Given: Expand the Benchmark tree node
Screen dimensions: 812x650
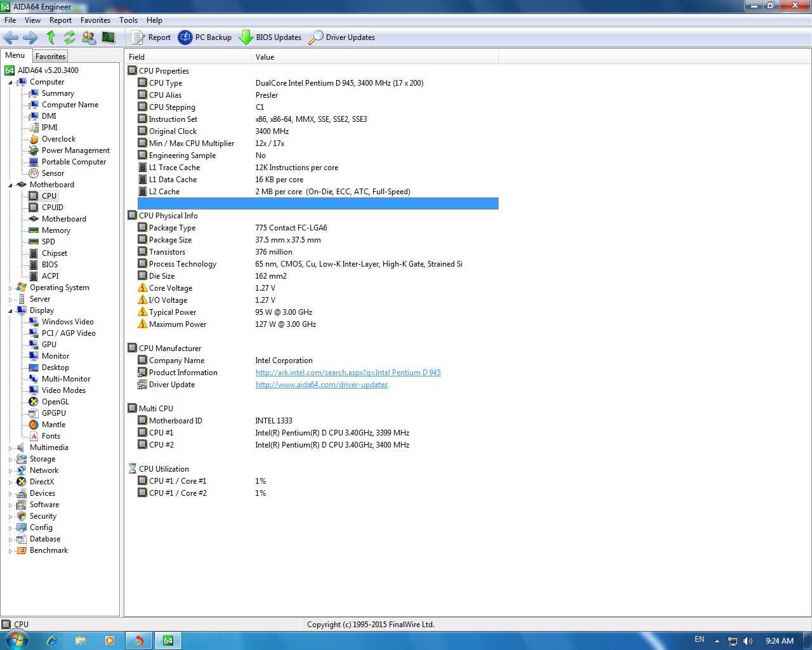Looking at the screenshot, I should click(10, 551).
